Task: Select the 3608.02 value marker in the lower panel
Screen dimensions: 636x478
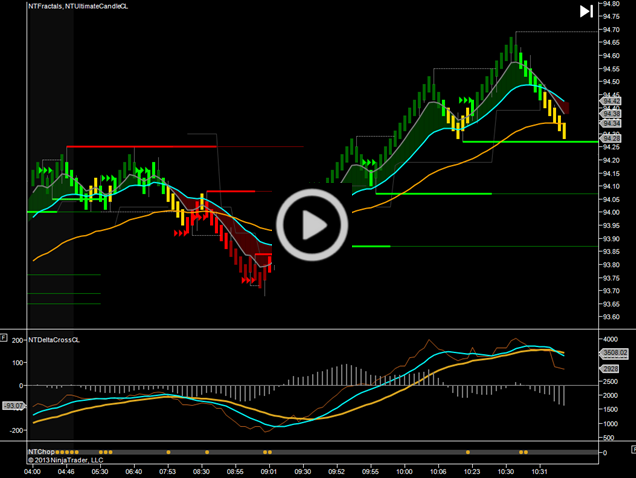Action: click(x=613, y=352)
